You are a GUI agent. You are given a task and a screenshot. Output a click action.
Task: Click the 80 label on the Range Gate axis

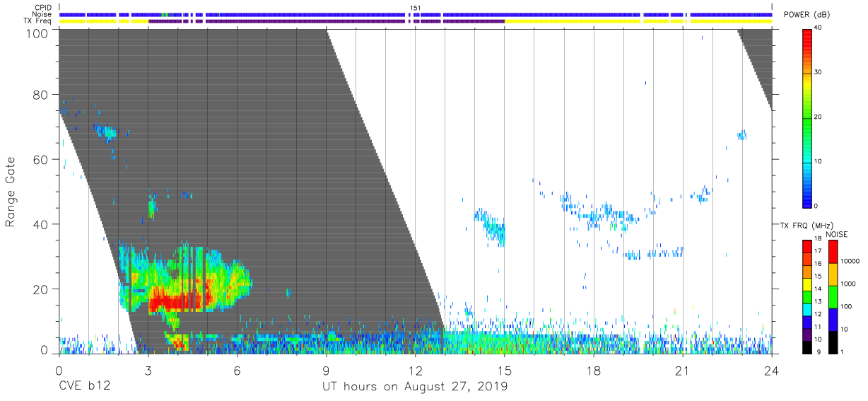pyautogui.click(x=41, y=95)
